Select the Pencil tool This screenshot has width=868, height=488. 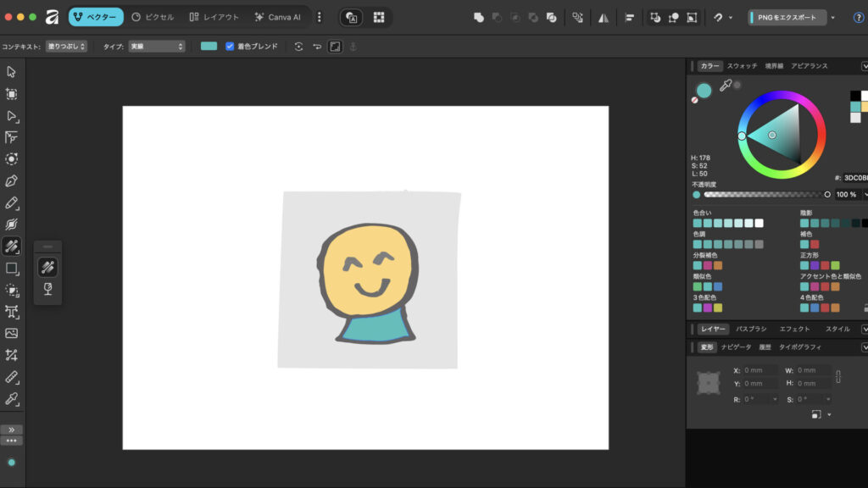click(12, 202)
